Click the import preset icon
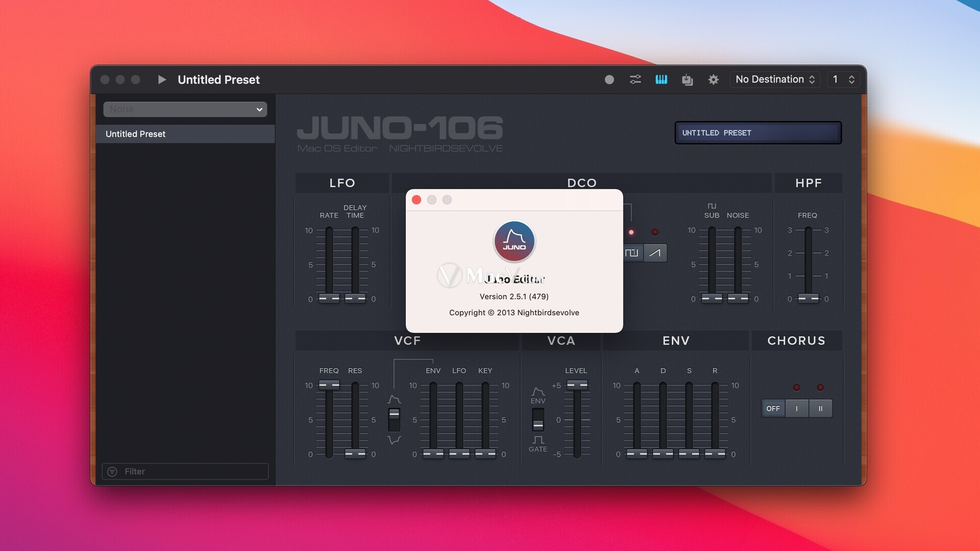This screenshot has width=980, height=551. click(687, 80)
